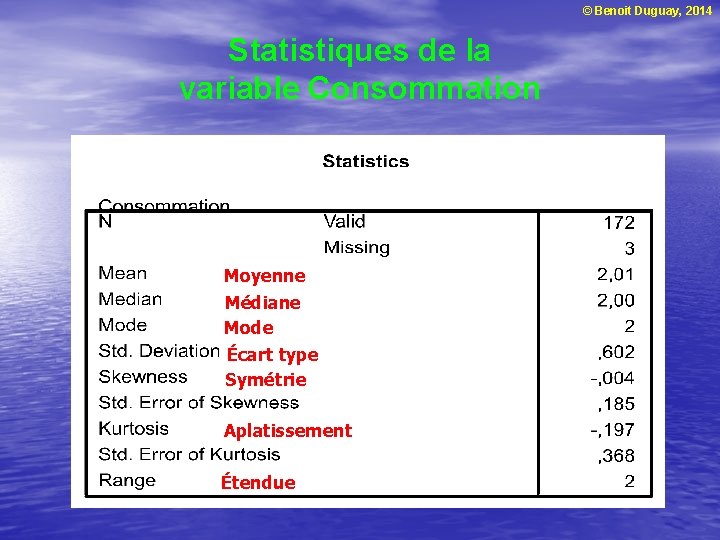Select the kurtosis value -,197
Viewport: 720px width, 540px height.
612,430
